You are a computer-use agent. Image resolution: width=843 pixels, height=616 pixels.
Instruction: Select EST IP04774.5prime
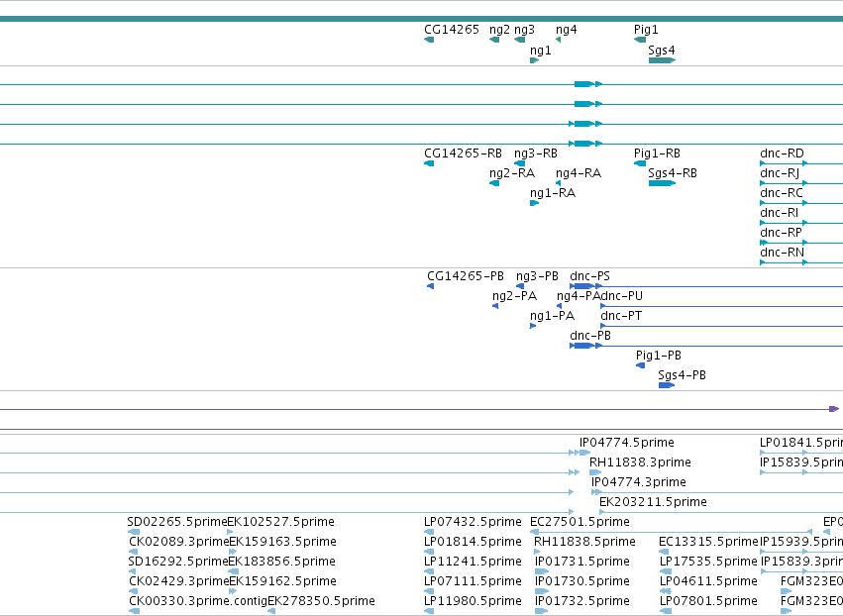coord(627,443)
